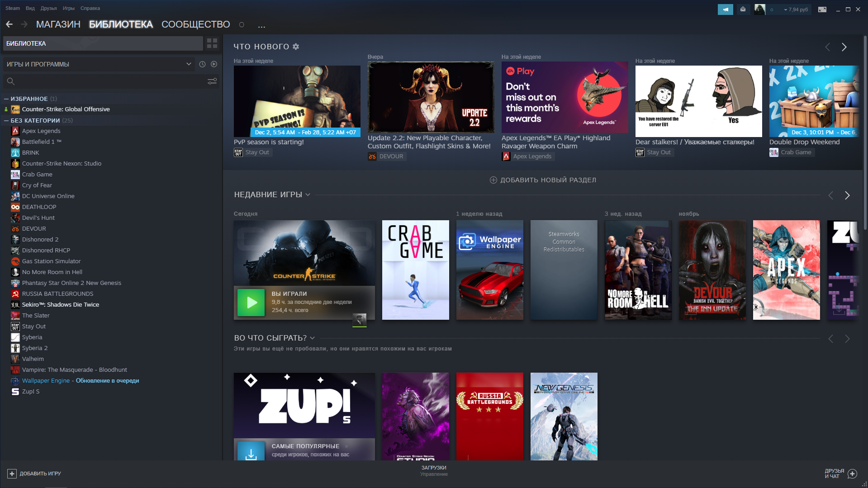Open the Справка menu

90,8
